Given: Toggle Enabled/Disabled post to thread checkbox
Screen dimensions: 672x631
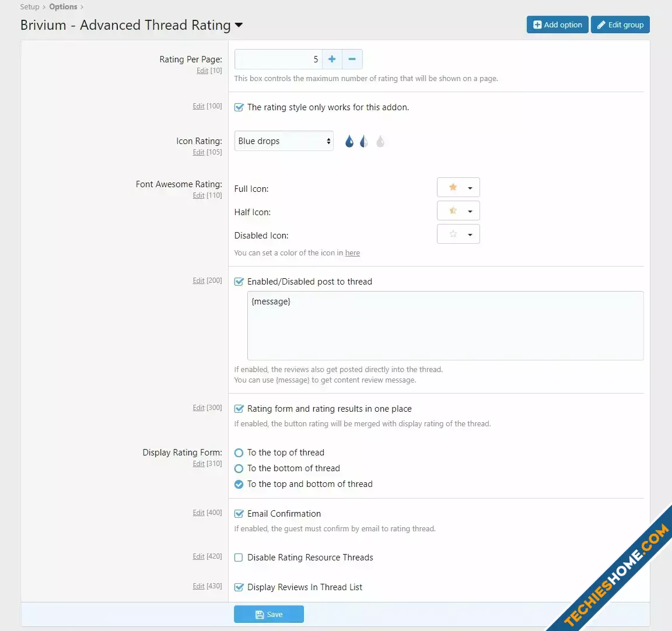Looking at the screenshot, I should [239, 282].
